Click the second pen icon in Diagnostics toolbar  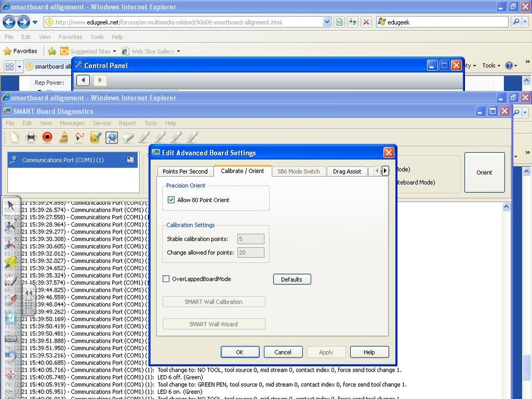point(160,137)
